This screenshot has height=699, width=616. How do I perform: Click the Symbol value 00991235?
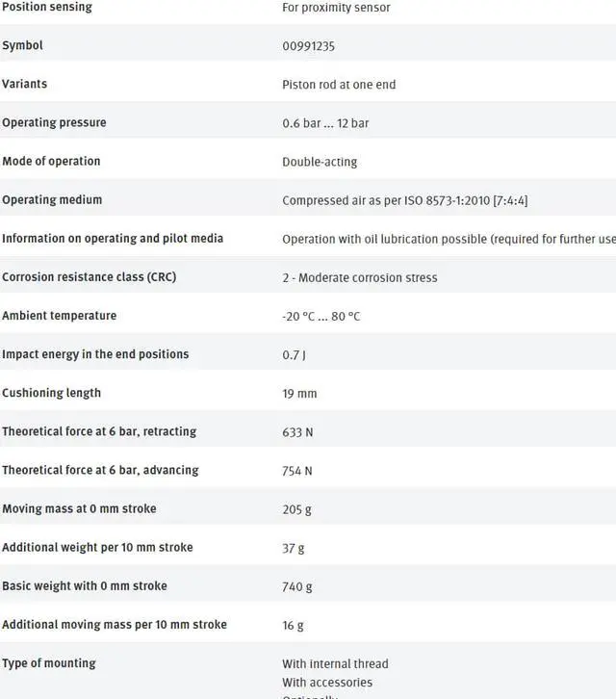(x=308, y=46)
